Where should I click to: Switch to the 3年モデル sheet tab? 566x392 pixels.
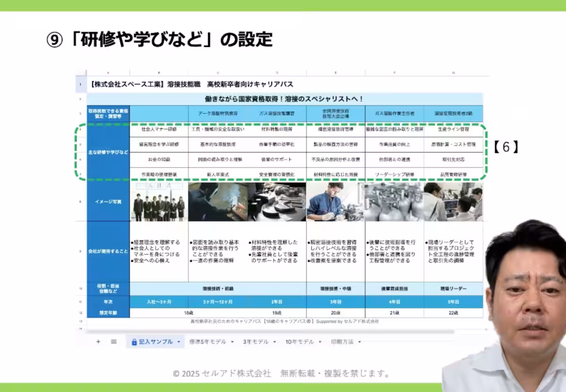pos(256,340)
